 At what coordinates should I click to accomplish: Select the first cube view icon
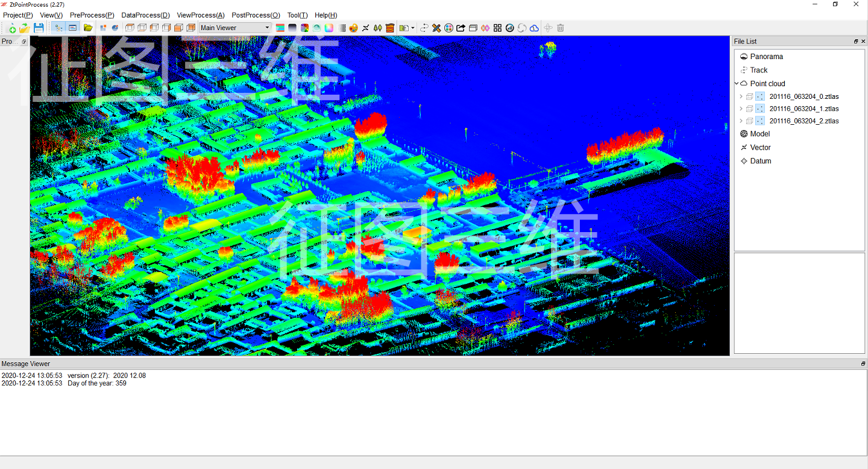pyautogui.click(x=130, y=28)
